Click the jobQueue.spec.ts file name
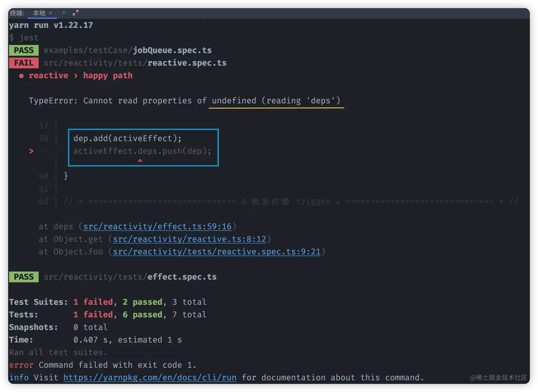This screenshot has height=392, width=538. tap(172, 50)
